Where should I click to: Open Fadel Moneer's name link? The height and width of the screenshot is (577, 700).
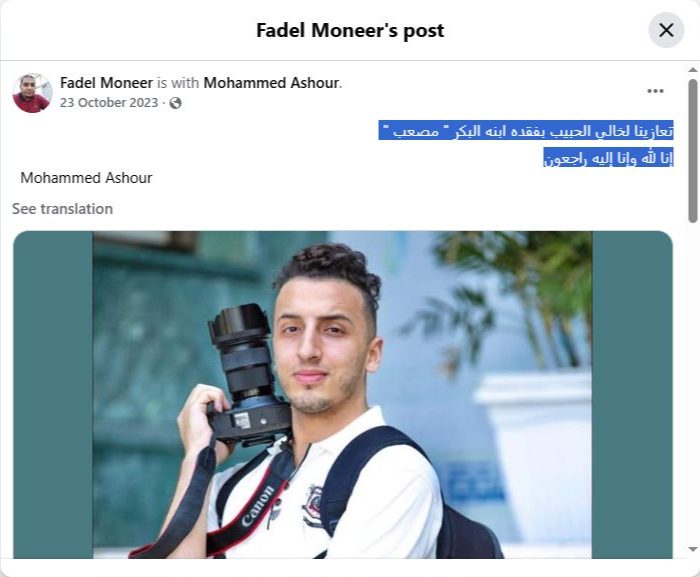(106, 83)
